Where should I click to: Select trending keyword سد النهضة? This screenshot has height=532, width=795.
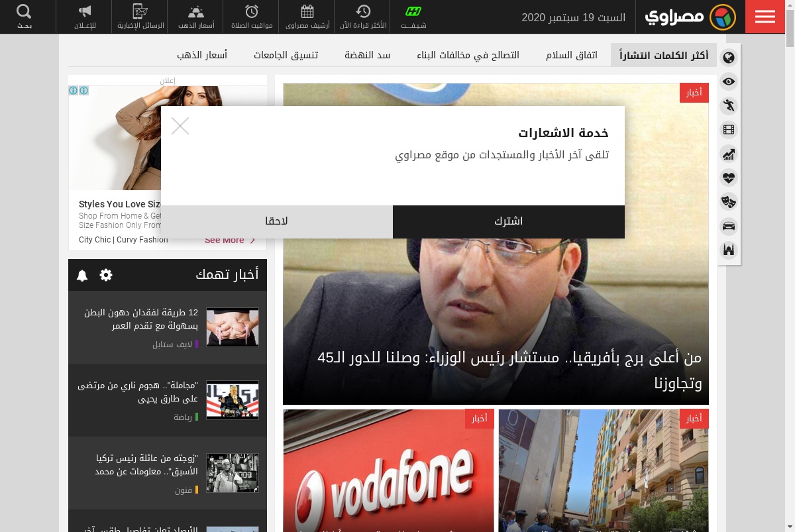point(368,55)
